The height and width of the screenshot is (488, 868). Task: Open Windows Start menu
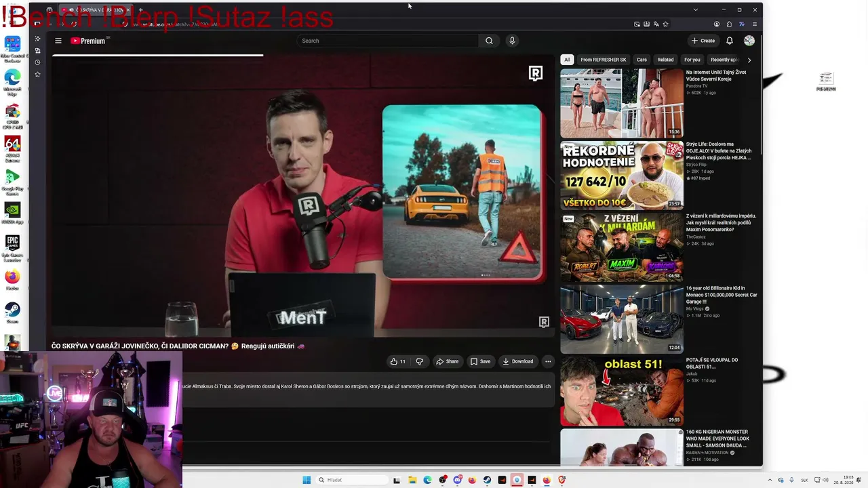(x=307, y=480)
